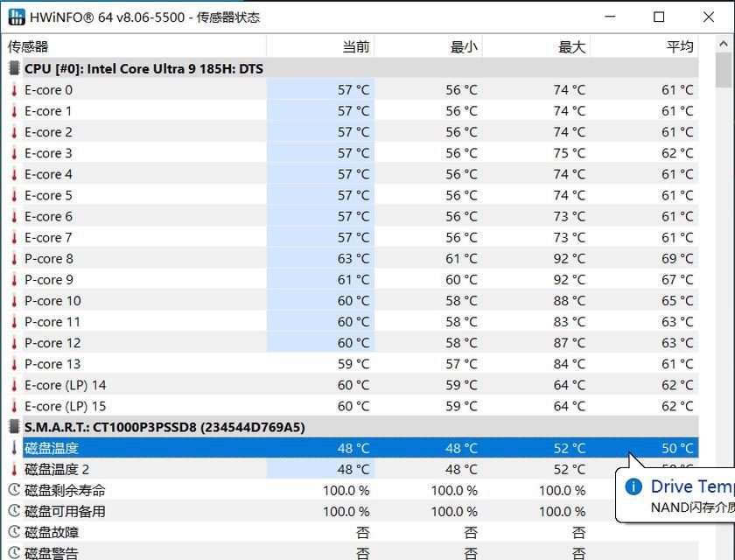Select the 磁盘剩余寿命 row label
Screen dimensions: 735x560
65,491
